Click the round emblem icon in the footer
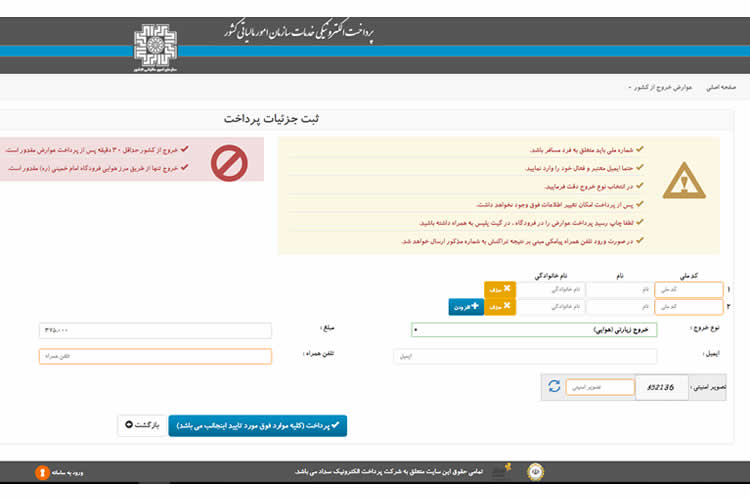The width and height of the screenshot is (750, 500). click(535, 472)
